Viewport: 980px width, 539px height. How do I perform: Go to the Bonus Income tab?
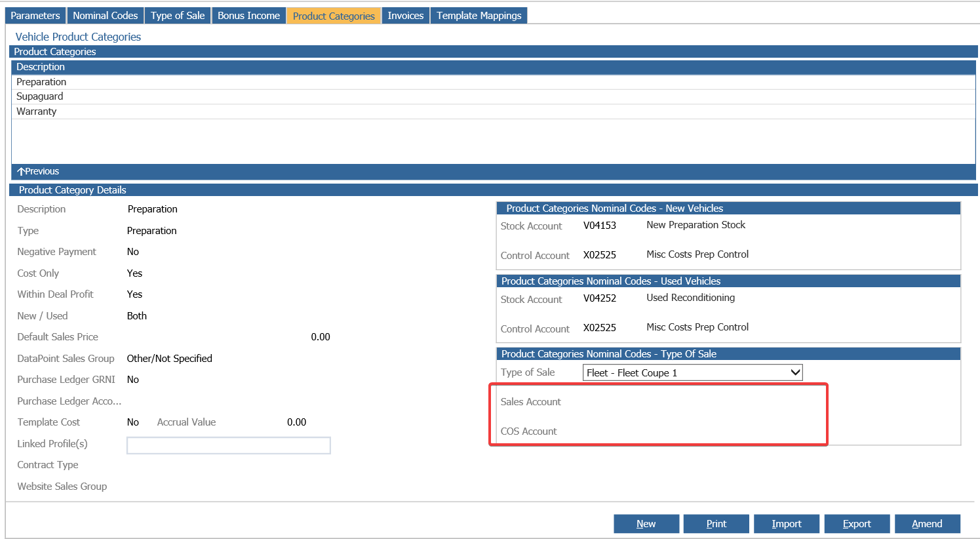[248, 16]
